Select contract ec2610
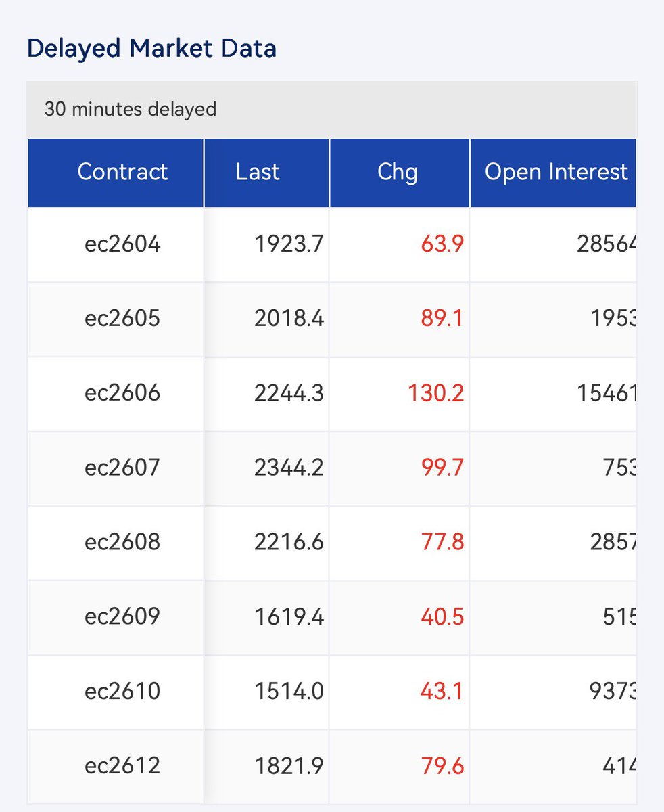Image resolution: width=664 pixels, height=812 pixels. point(122,692)
